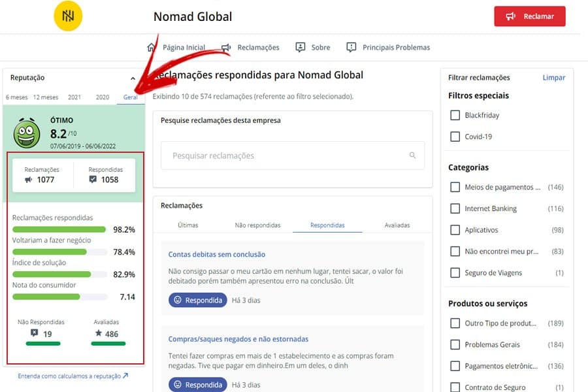The height and width of the screenshot is (392, 588).
Task: Click the Voltariam a fazer negócio bar
Action: [59, 252]
